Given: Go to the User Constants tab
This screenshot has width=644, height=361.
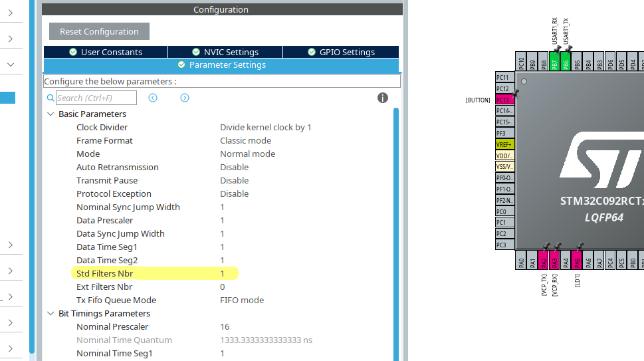Looking at the screenshot, I should pos(105,52).
